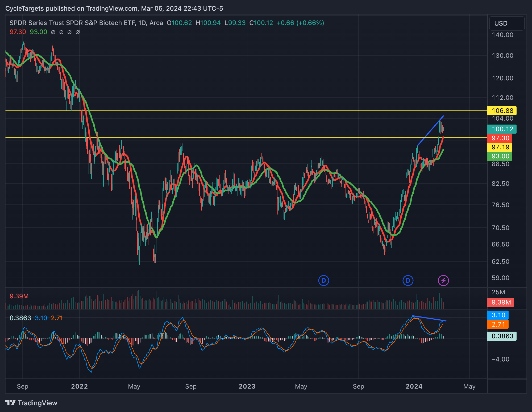Click the 2022 label on the time axis
The height and width of the screenshot is (412, 532).
pyautogui.click(x=79, y=386)
